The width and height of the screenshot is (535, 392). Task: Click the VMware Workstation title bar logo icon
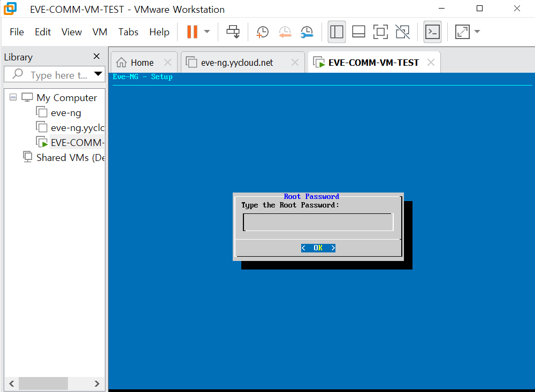click(10, 9)
